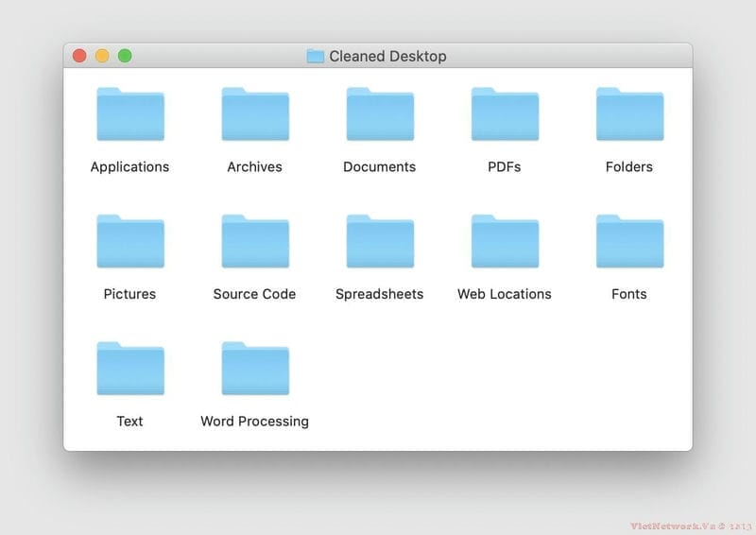The image size is (756, 535).
Task: Click the 'Documents' name text under folder
Action: pos(379,167)
